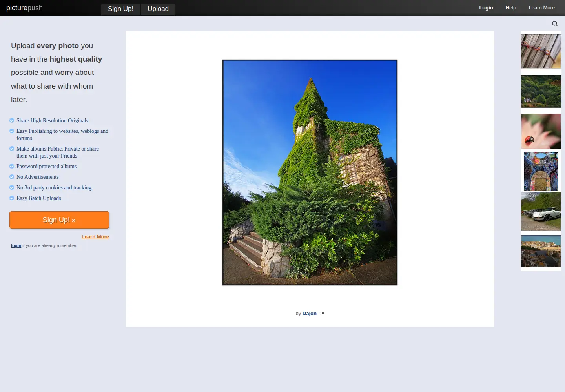Open the green forest hillside thumbnail
565x392 pixels.
(541, 91)
